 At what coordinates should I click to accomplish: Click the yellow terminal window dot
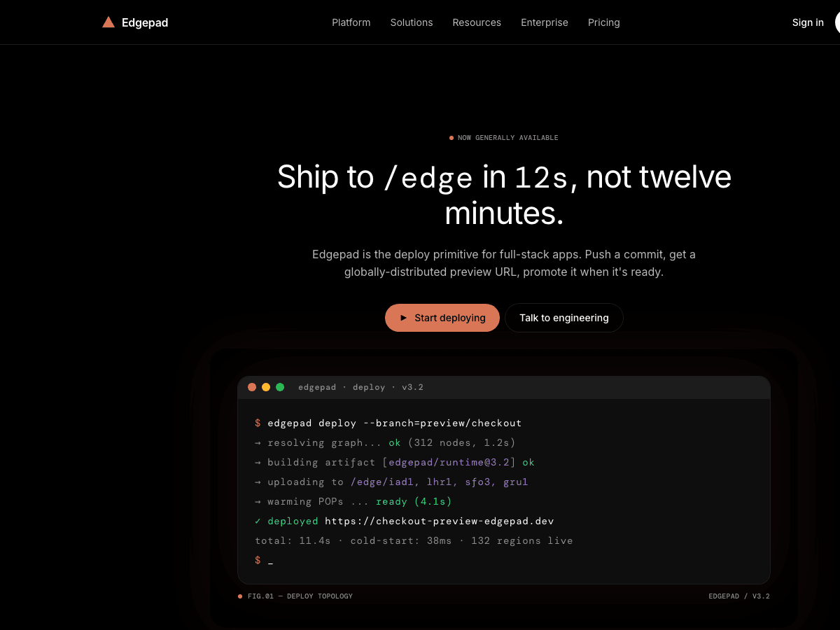266,387
